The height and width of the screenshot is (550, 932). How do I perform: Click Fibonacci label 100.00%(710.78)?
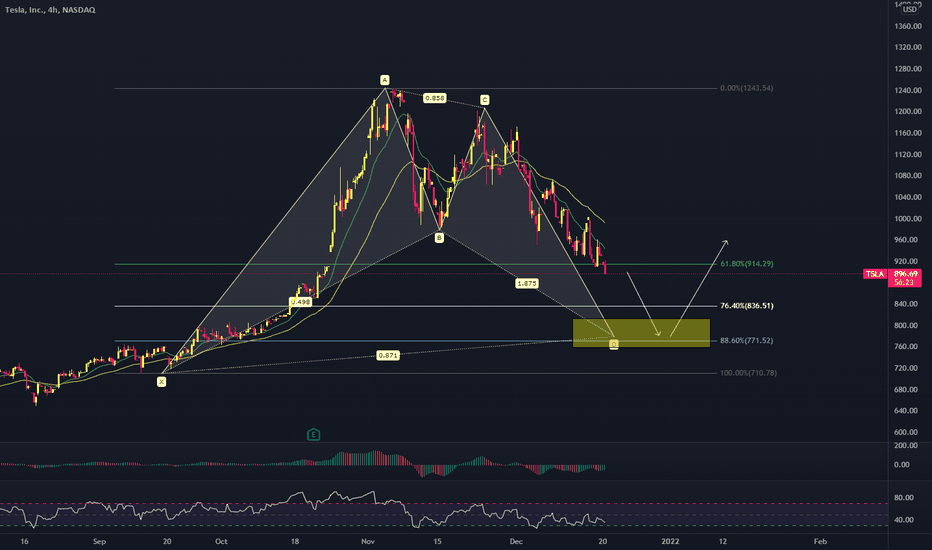(748, 373)
